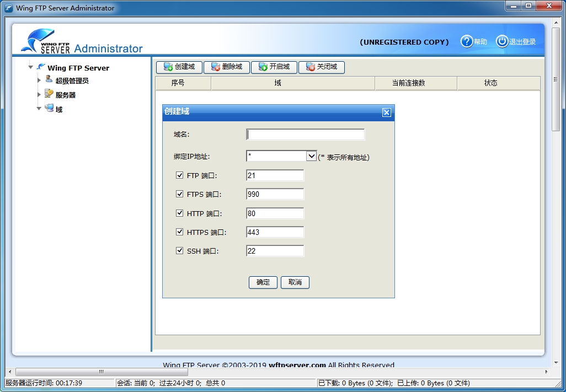The image size is (566, 392).
Task: Click the 状态 column header
Action: point(499,83)
